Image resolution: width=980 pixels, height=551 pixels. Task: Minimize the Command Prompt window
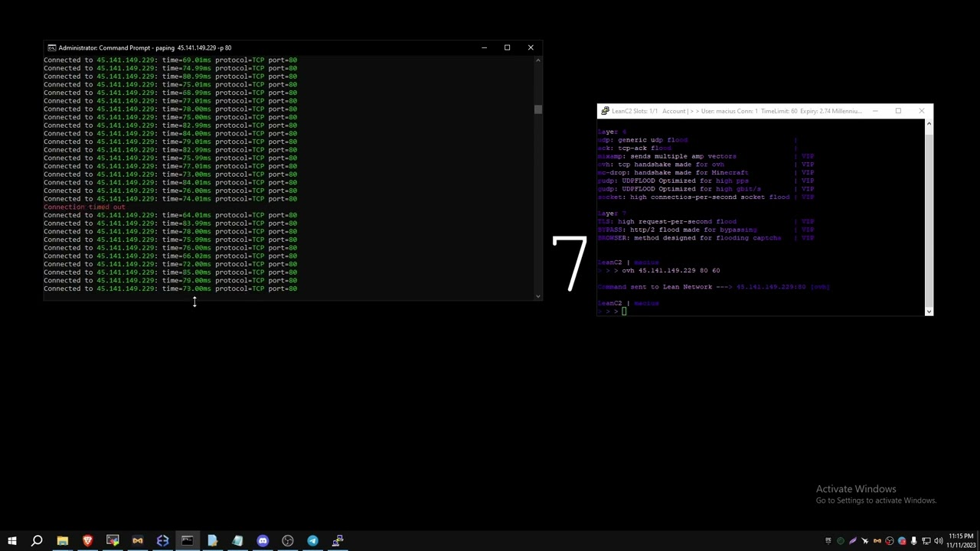[x=484, y=47]
